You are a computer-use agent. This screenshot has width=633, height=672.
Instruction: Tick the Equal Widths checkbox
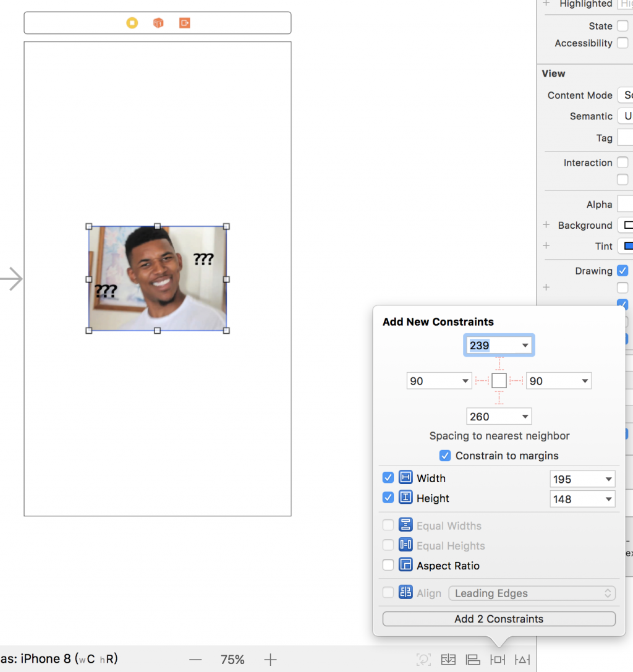pyautogui.click(x=388, y=525)
